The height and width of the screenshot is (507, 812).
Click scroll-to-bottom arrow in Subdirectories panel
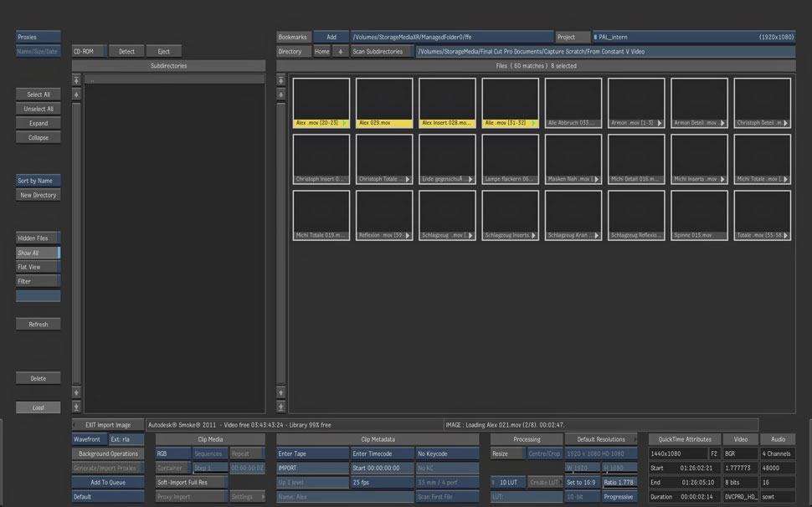point(77,407)
